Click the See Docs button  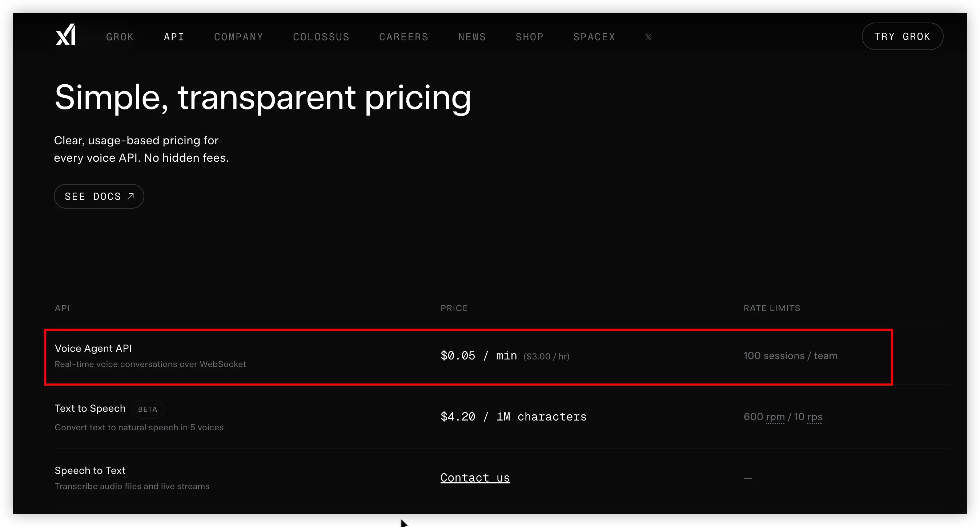(99, 196)
